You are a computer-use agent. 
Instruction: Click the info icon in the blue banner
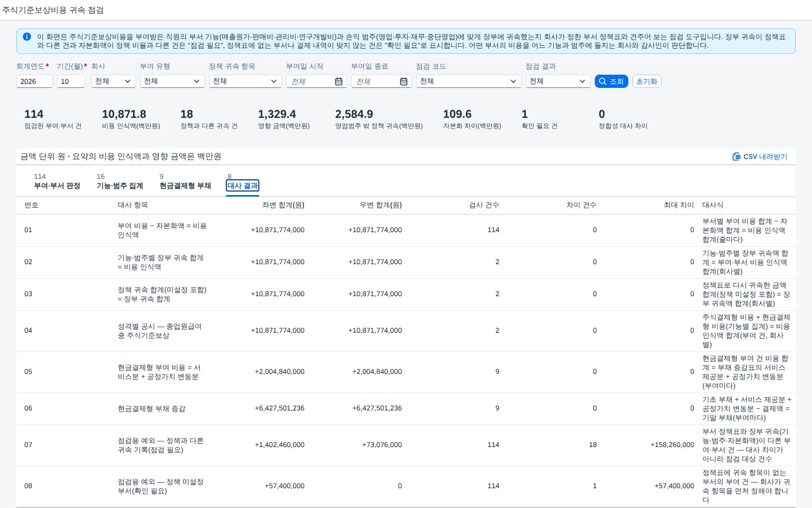(27, 37)
